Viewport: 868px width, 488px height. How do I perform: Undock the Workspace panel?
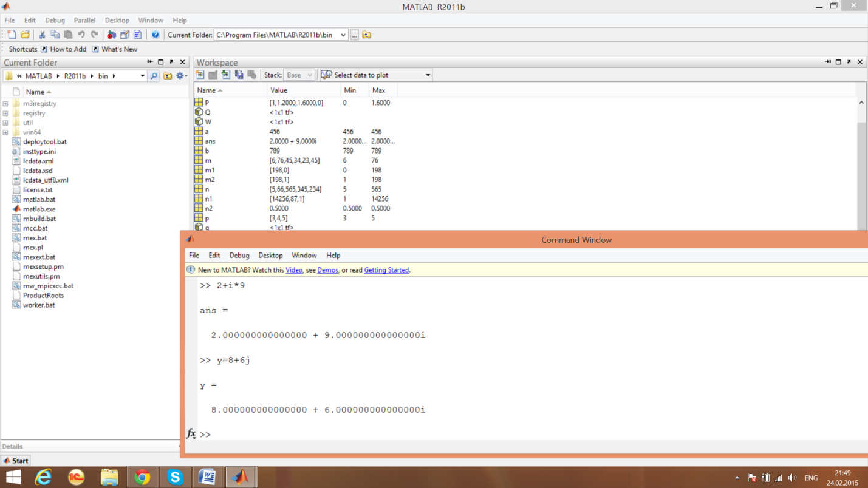click(849, 62)
